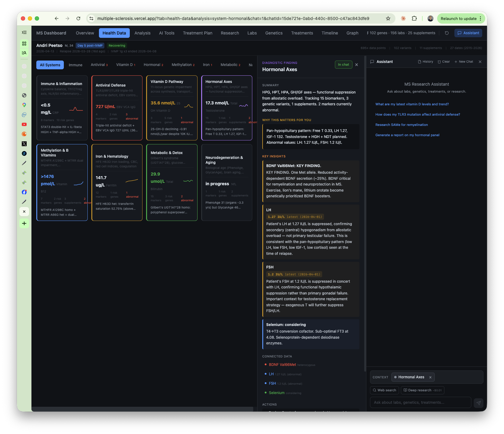Toggle the All Systems filter pill
The image size is (504, 434).
click(x=50, y=64)
